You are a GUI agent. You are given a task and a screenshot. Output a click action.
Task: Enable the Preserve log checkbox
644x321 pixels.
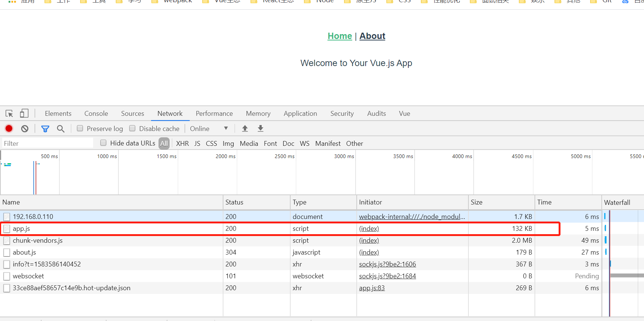click(80, 128)
